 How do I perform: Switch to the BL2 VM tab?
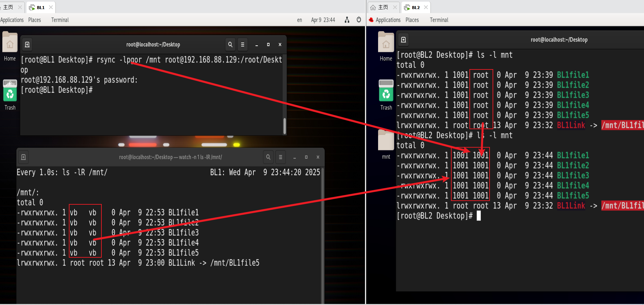(416, 7)
